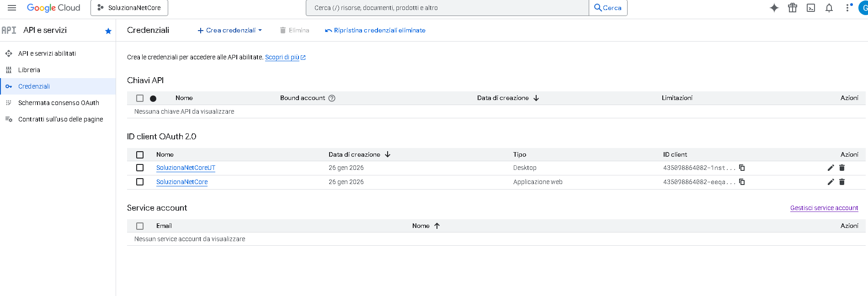Image resolution: width=868 pixels, height=296 pixels.
Task: Open the gift free trial icon
Action: point(792,8)
